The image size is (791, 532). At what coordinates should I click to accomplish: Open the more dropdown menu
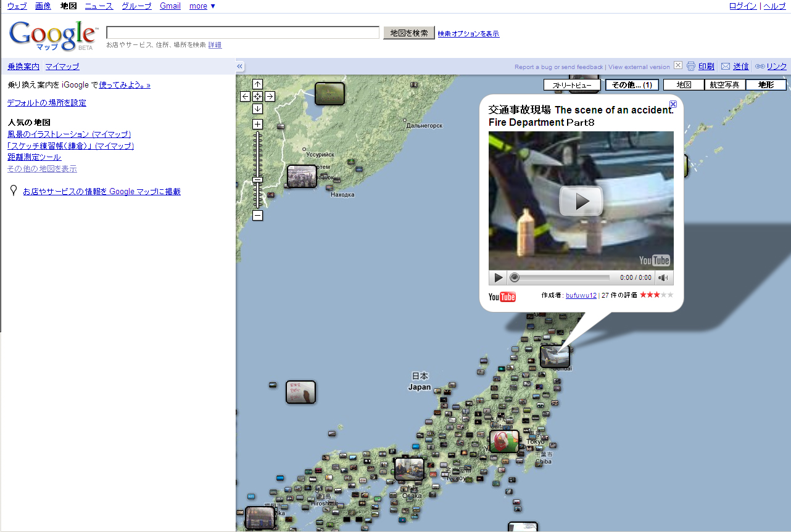pyautogui.click(x=202, y=6)
